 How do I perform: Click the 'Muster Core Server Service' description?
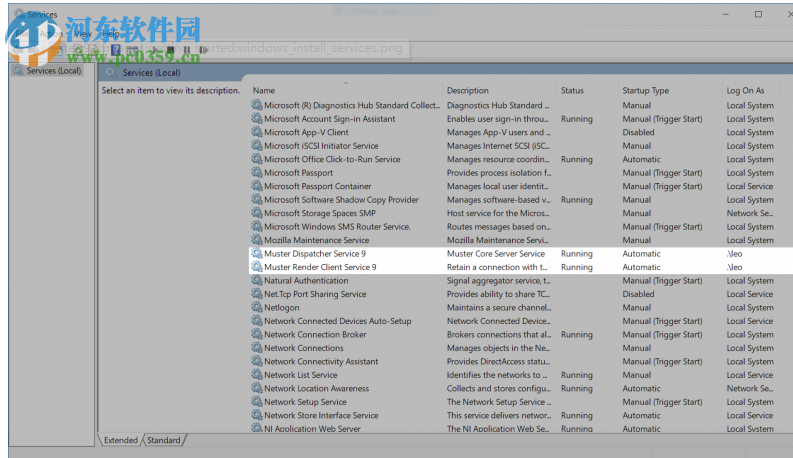[496, 253]
